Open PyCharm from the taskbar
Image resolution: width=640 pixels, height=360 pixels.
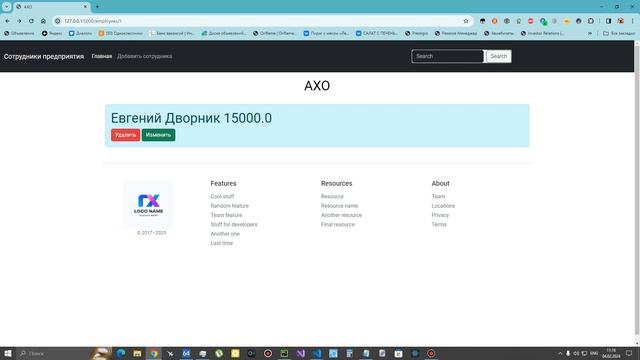tap(284, 353)
